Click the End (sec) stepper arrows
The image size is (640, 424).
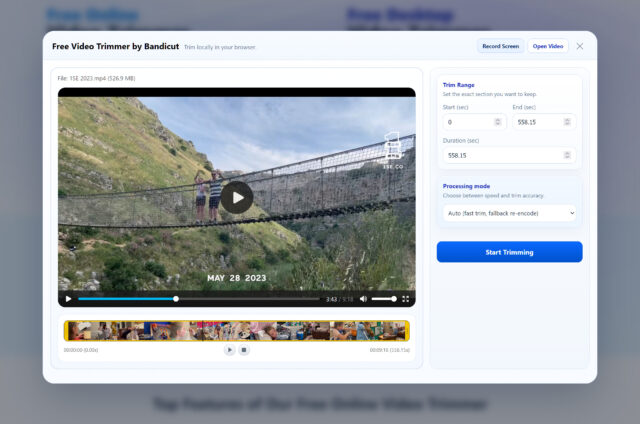(567, 122)
